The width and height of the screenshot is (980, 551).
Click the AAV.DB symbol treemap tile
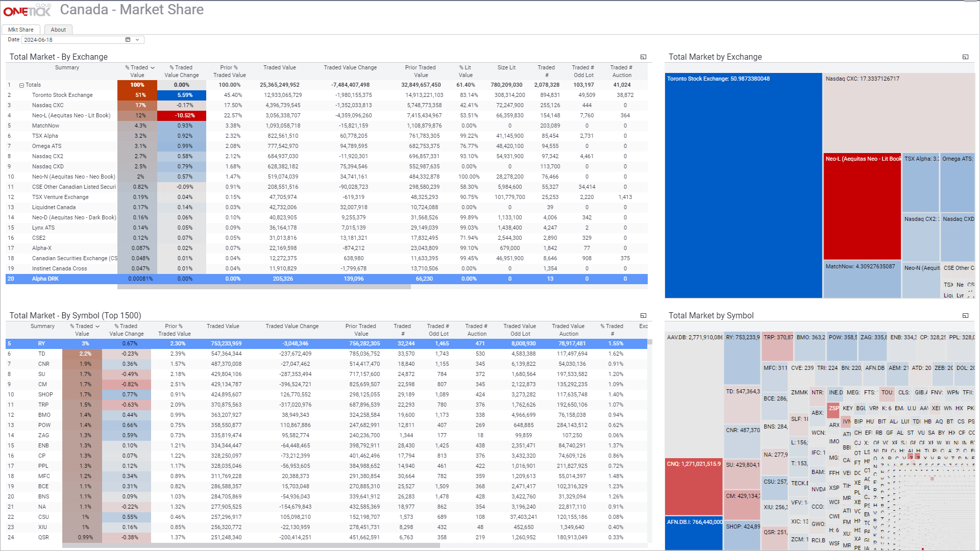694,395
